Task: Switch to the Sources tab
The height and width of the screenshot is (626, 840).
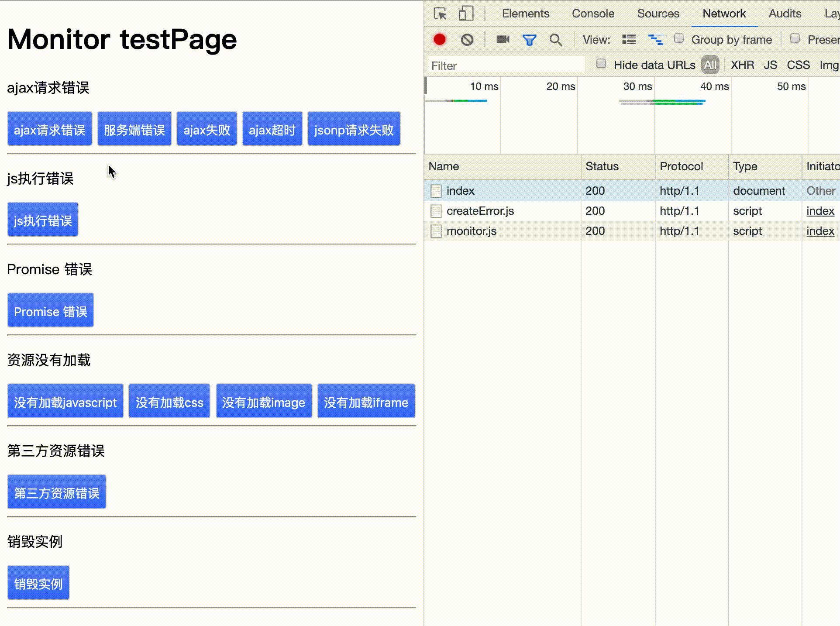Action: coord(658,14)
